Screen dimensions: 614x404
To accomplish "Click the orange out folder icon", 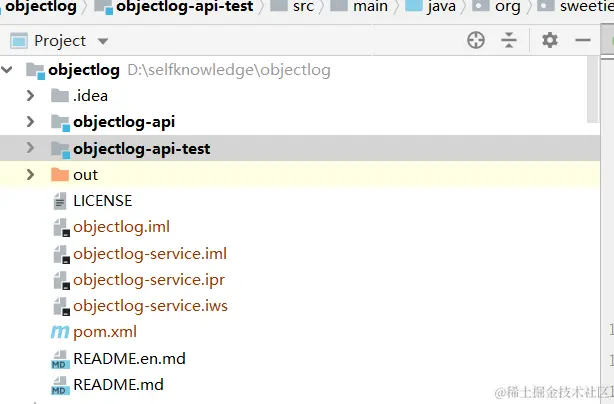I will (x=60, y=174).
